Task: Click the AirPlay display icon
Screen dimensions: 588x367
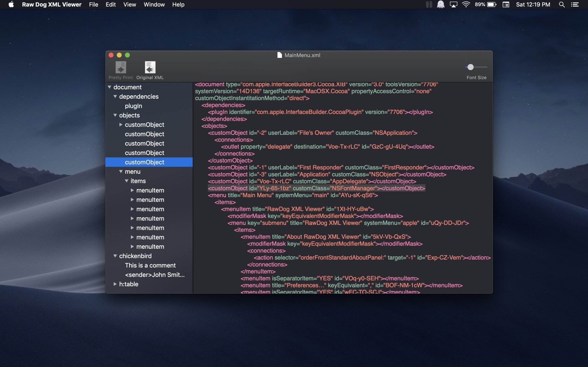Action: coord(453,5)
